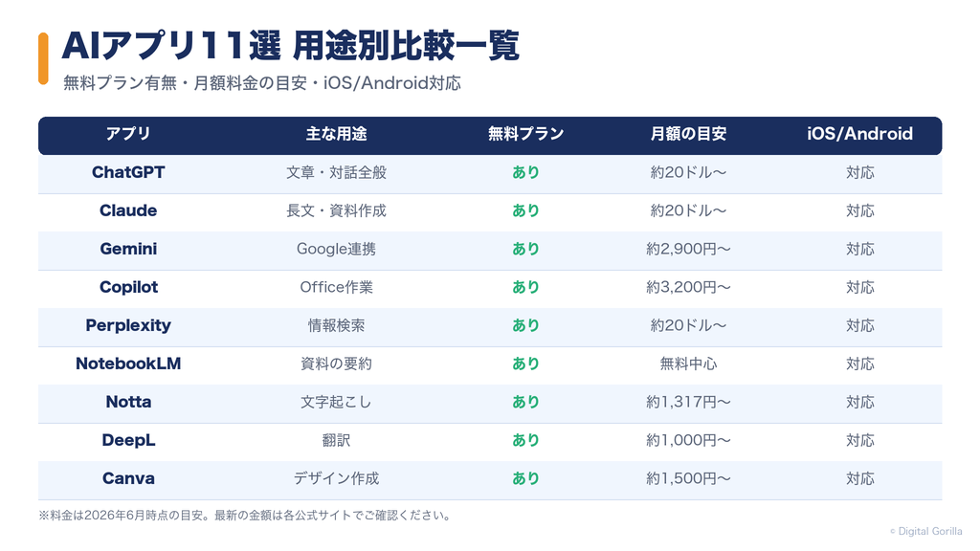Click the '約1,000円〜' price cell

click(x=688, y=440)
